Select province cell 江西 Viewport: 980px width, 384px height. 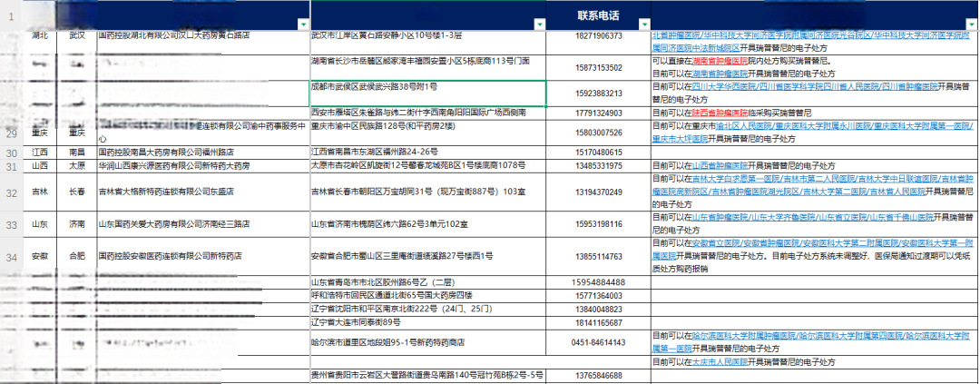click(39, 153)
